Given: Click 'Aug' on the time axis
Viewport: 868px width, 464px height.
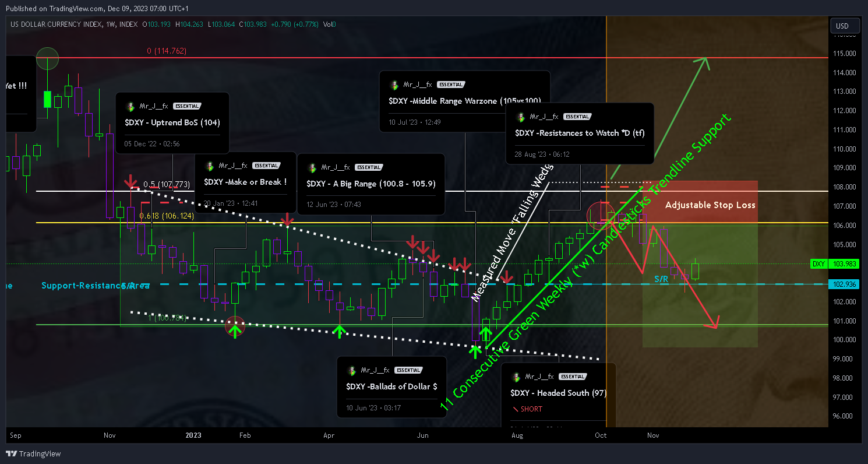Looking at the screenshot, I should pyautogui.click(x=517, y=435).
